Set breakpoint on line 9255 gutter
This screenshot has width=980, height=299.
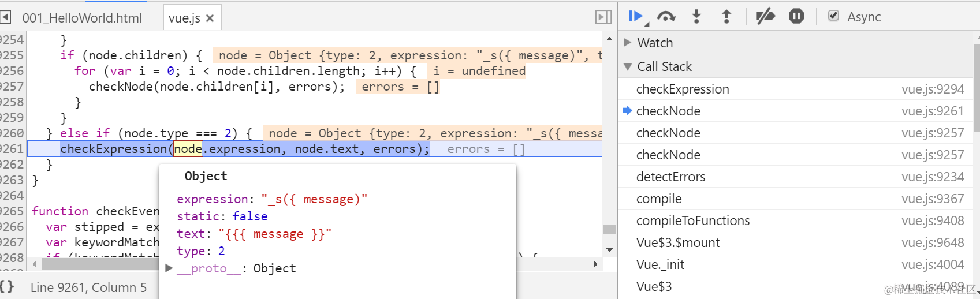tap(12, 55)
